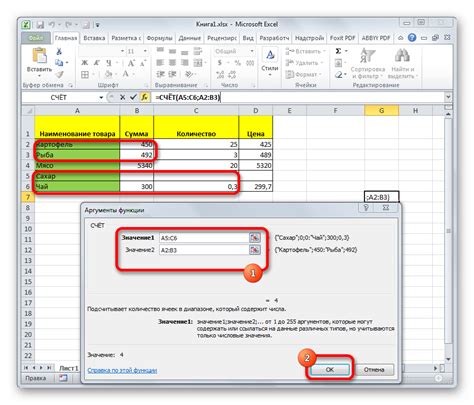474x405 pixels.
Task: Toggle bold Ж formatting
Action: [x=85, y=63]
